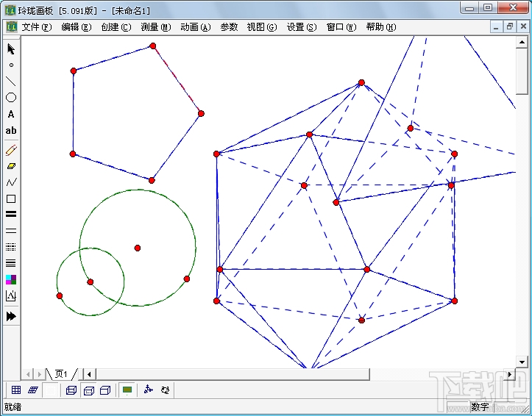This screenshot has height=416, width=532.
Task: Click the vertical scrollbar thumb
Action: (x=522, y=71)
